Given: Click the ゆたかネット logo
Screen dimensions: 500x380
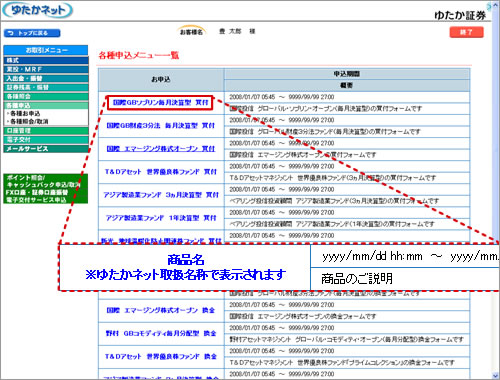Looking at the screenshot, I should click(38, 10).
